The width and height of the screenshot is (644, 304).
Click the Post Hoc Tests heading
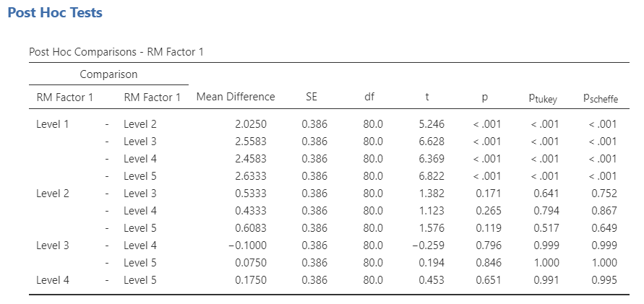(x=55, y=13)
